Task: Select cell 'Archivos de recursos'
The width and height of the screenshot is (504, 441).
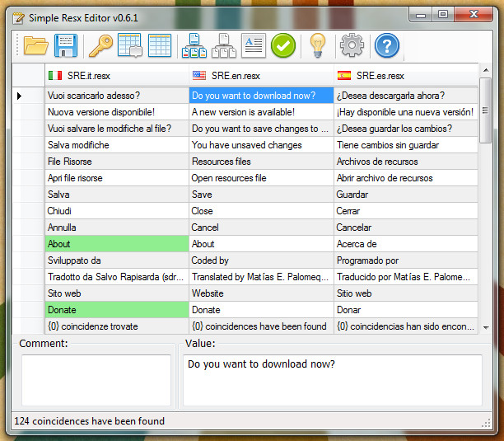Action: click(x=406, y=162)
